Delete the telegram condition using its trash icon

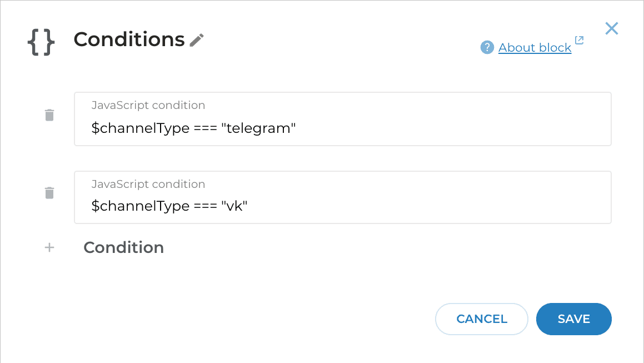click(x=49, y=115)
